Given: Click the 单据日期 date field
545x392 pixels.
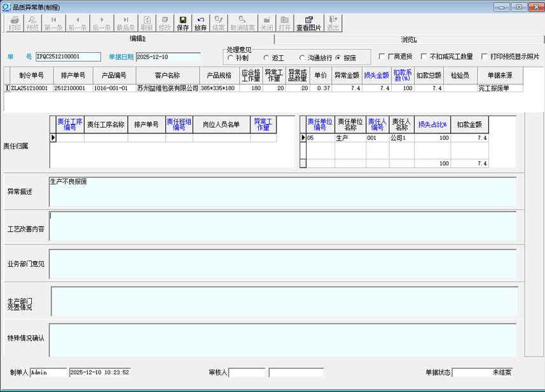Looking at the screenshot, I should (168, 57).
